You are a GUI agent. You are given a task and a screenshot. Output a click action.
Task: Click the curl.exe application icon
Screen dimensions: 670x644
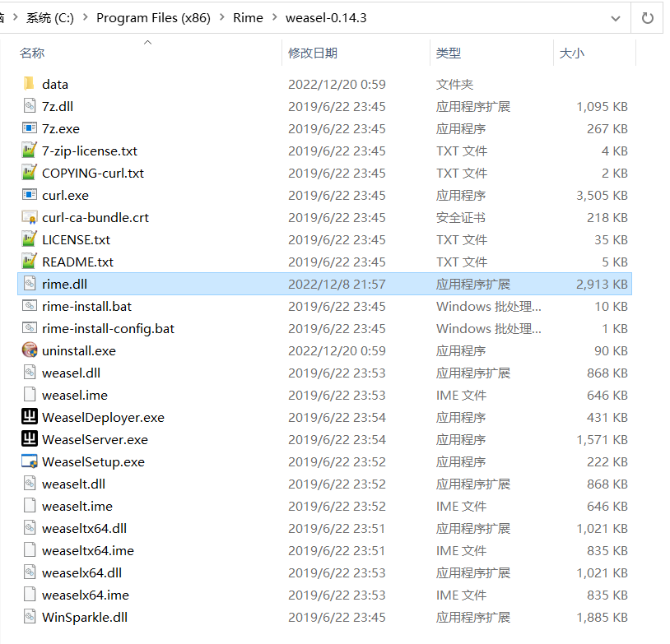click(x=29, y=195)
